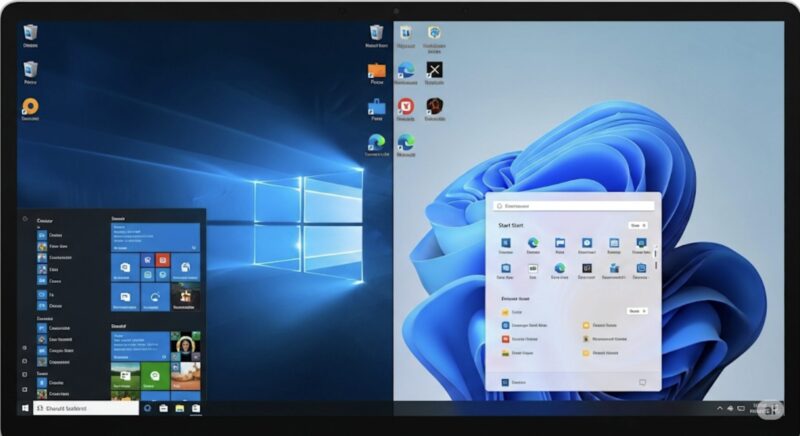The height and width of the screenshot is (436, 800).
Task: Open the small red tile in Windows 10 Start
Action: click(163, 260)
